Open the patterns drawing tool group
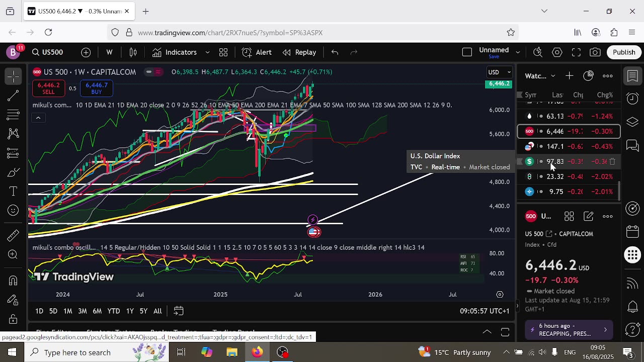 (x=13, y=134)
